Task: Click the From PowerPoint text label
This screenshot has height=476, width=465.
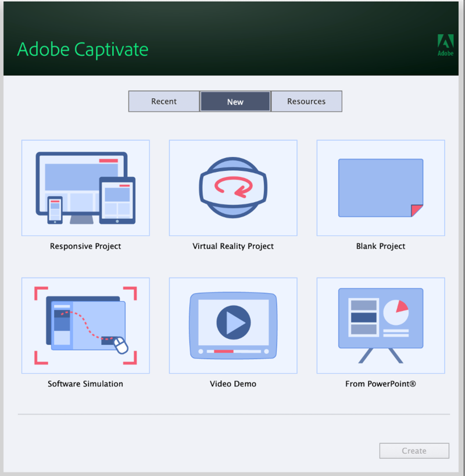Action: [x=381, y=384]
